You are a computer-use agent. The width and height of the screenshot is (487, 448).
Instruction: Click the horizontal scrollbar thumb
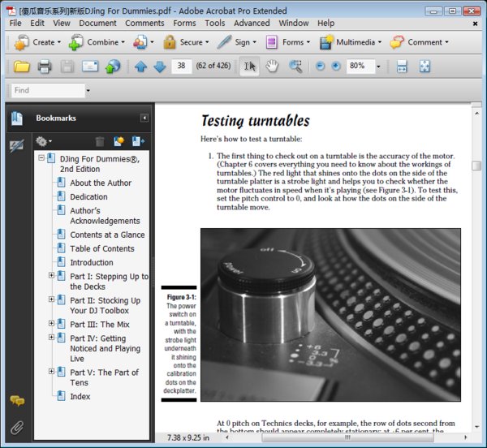(347, 437)
